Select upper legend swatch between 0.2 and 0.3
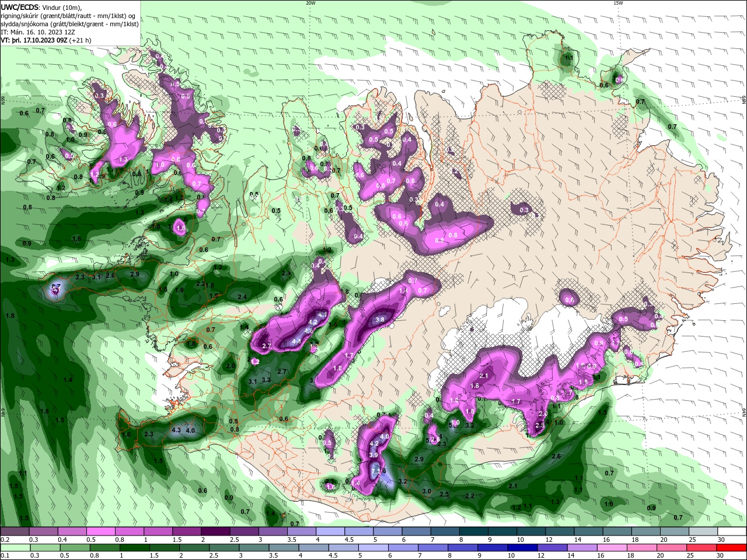The image size is (747, 560). (x=15, y=531)
